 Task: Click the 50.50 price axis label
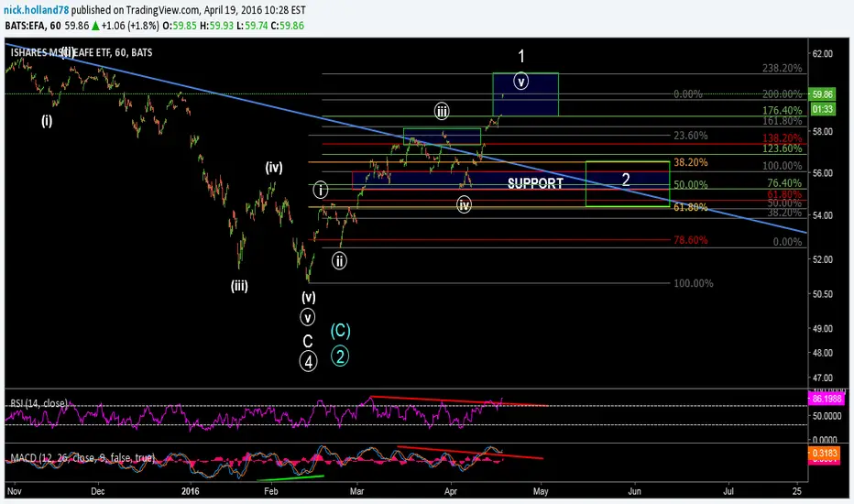[x=823, y=293]
